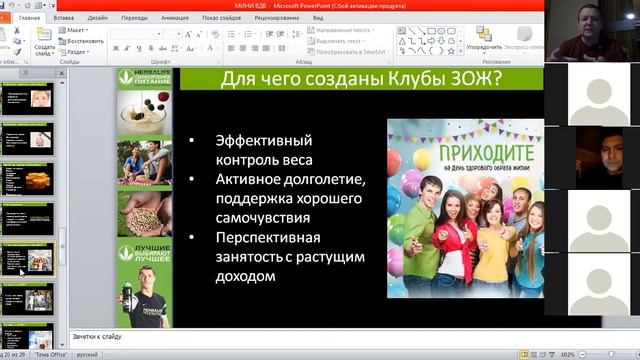
Task: Open the Дизайн ribbon tab
Action: 98,18
